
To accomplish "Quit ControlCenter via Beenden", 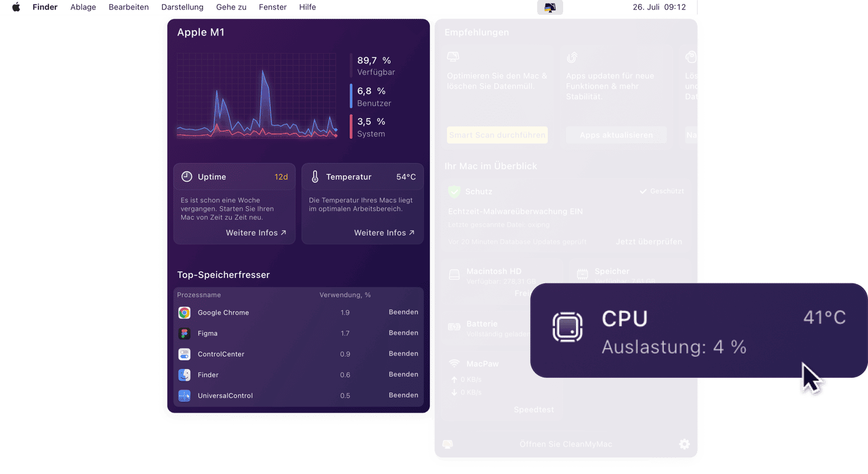I will 403,354.
